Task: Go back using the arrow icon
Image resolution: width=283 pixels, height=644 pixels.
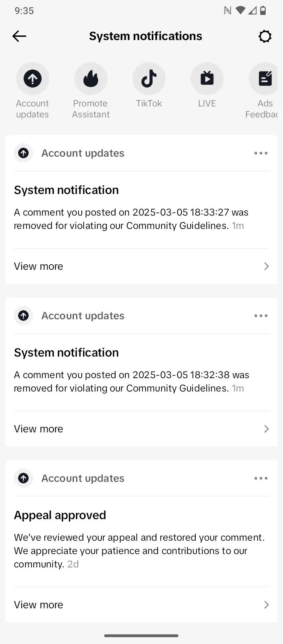Action: click(x=19, y=36)
